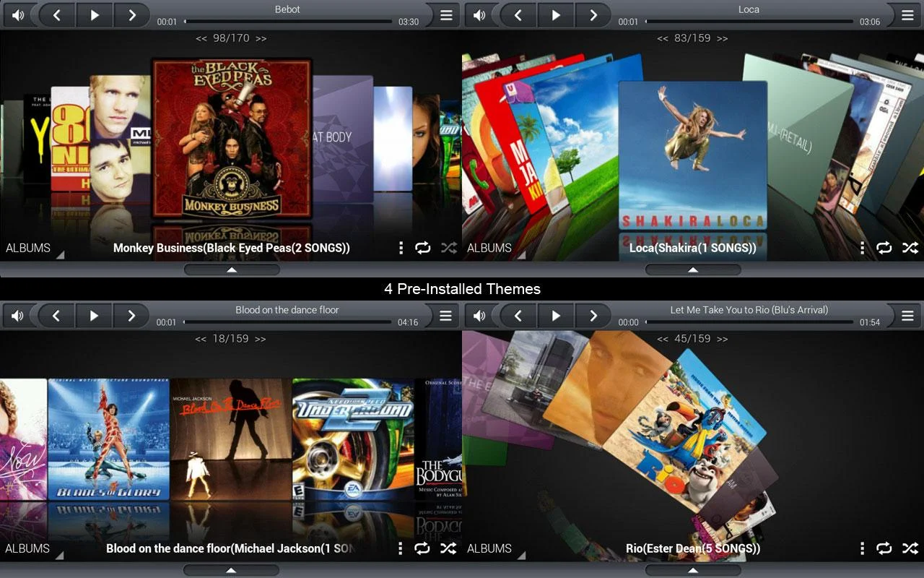Image resolution: width=924 pixels, height=578 pixels.
Task: Go to next album after 98/170
Action: (x=261, y=38)
